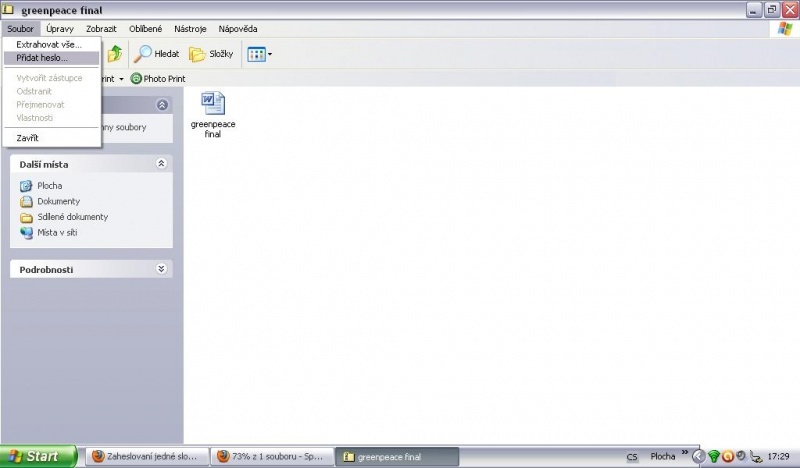Click the Místa v síti network icon

(x=27, y=233)
